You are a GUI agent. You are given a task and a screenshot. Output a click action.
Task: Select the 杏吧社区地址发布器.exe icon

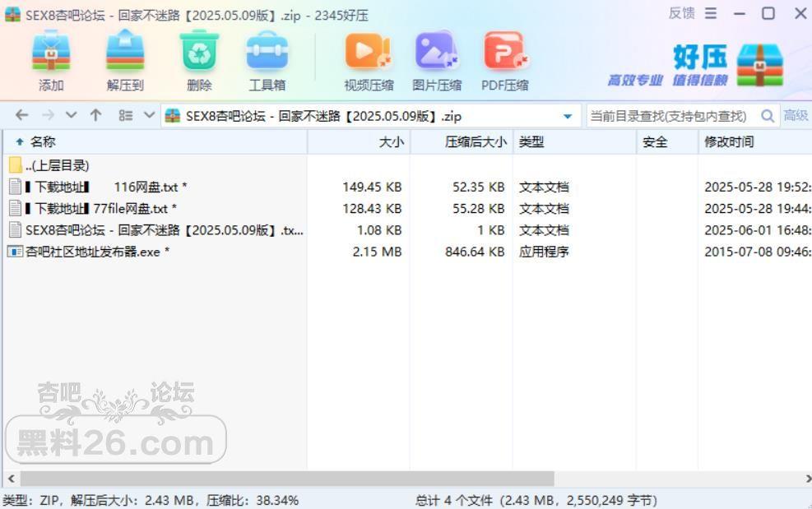[16, 252]
